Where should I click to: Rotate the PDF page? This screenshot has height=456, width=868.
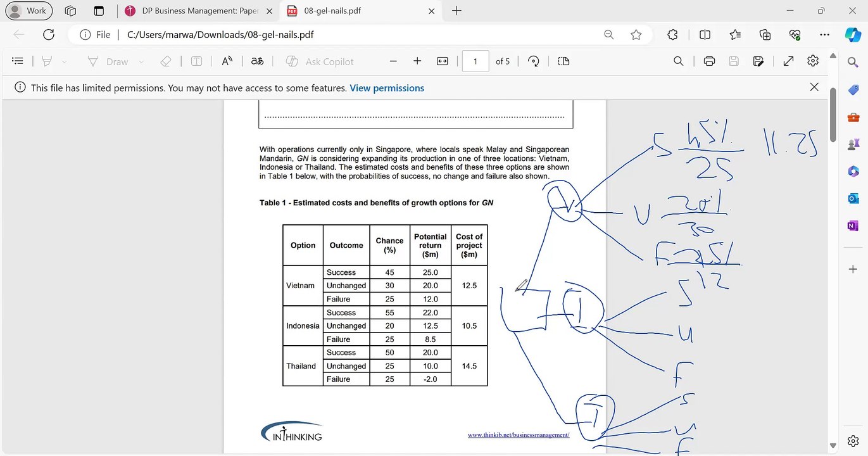(534, 61)
